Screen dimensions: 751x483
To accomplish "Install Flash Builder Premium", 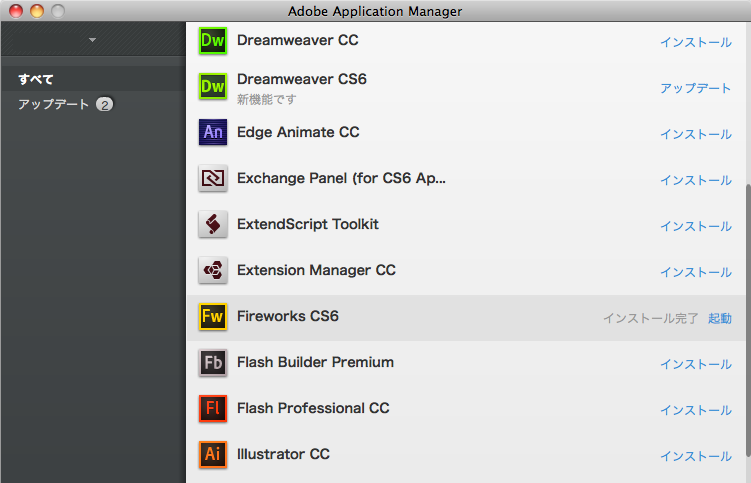I will pyautogui.click(x=696, y=364).
